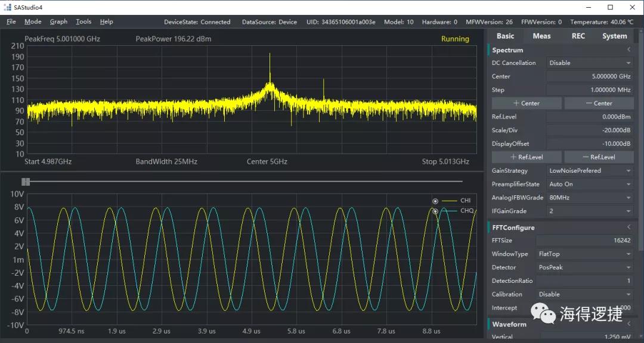
Task: Click the BandWidth 25MHz label
Action: (x=166, y=161)
